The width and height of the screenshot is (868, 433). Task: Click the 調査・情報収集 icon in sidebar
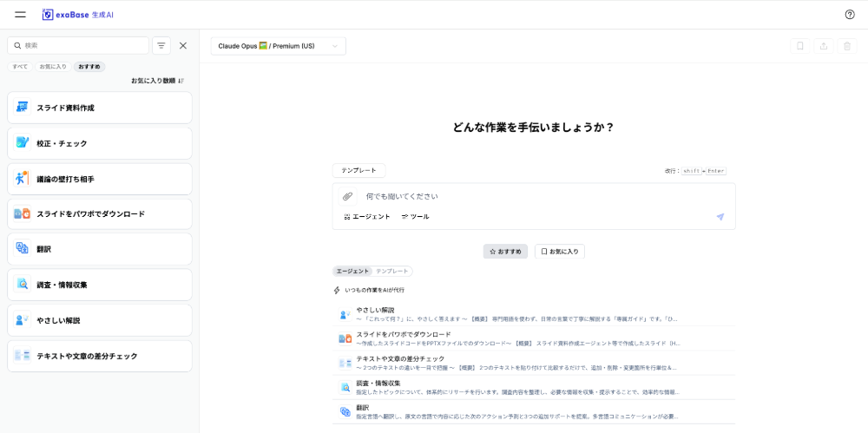(23, 285)
